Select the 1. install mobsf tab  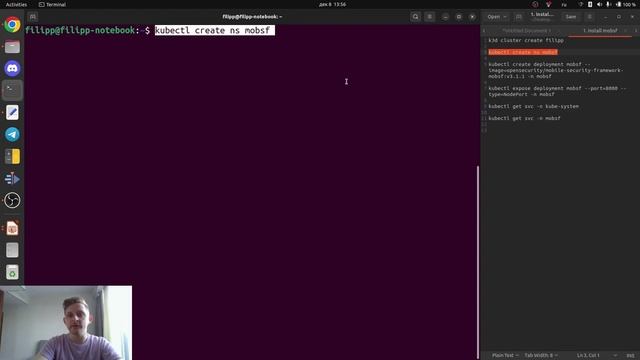tap(600, 31)
